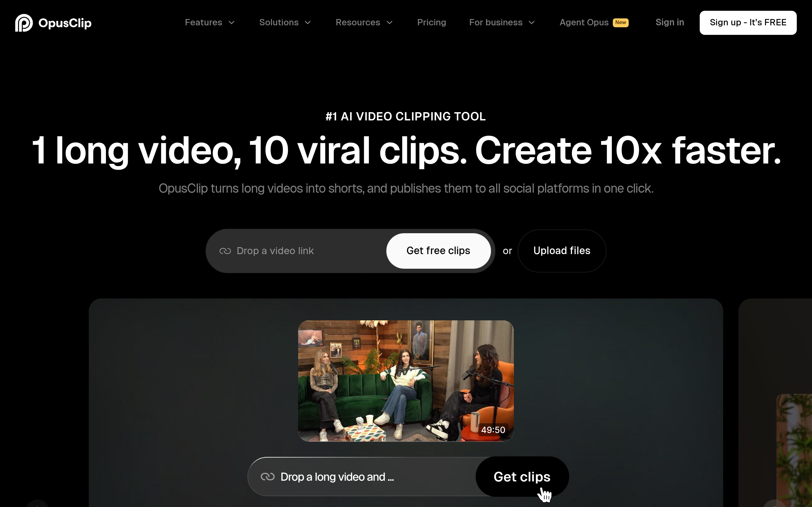The width and height of the screenshot is (812, 507).
Task: Expand the Features dropdown
Action: [x=209, y=22]
